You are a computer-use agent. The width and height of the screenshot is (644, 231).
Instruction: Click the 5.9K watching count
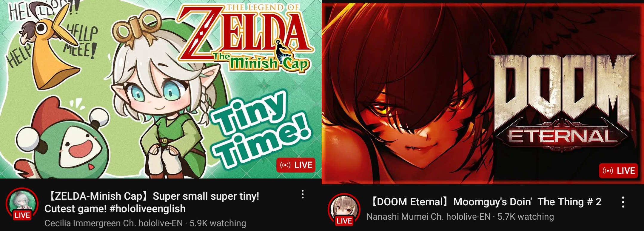coord(218,223)
